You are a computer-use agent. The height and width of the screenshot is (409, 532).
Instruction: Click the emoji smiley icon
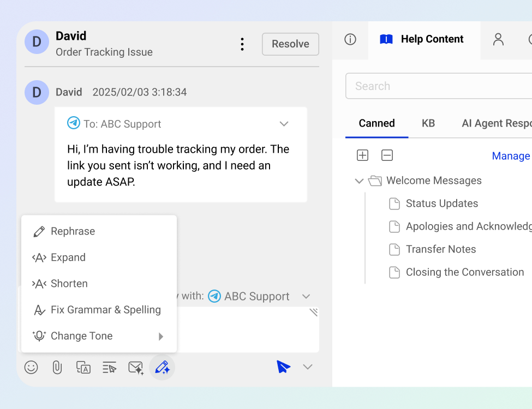31,367
